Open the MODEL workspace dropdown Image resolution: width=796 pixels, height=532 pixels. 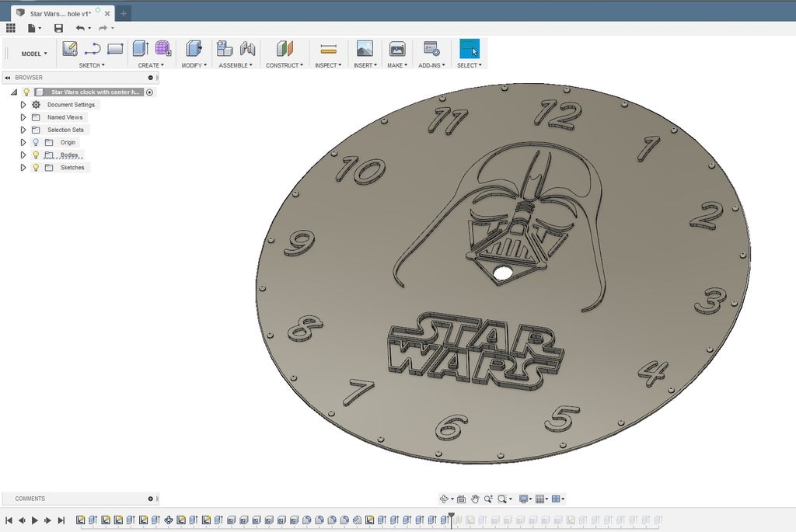tap(34, 54)
